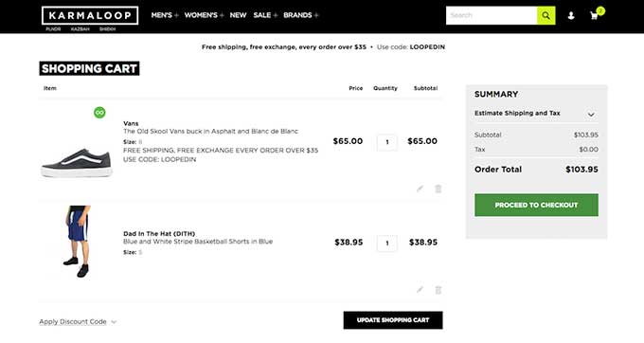Viewport: 644px width, 343px height.
Task: Expand the Apply Discount Code section
Action: [x=78, y=321]
